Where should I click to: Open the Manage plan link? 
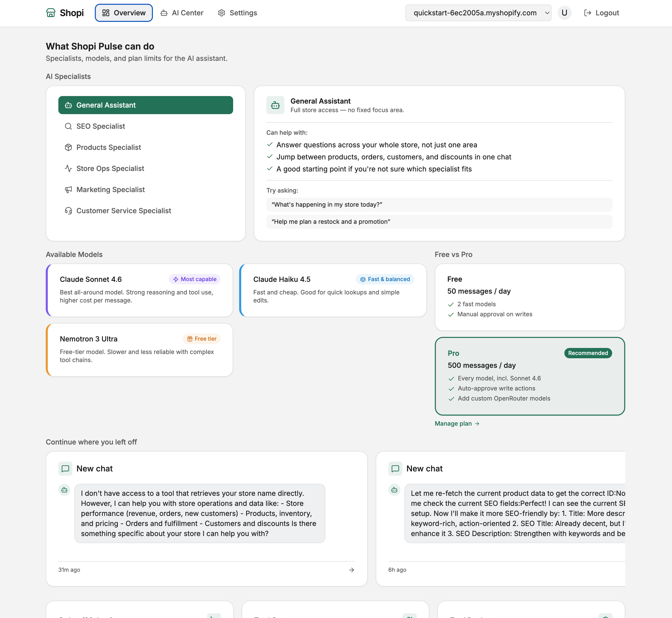coord(457,423)
